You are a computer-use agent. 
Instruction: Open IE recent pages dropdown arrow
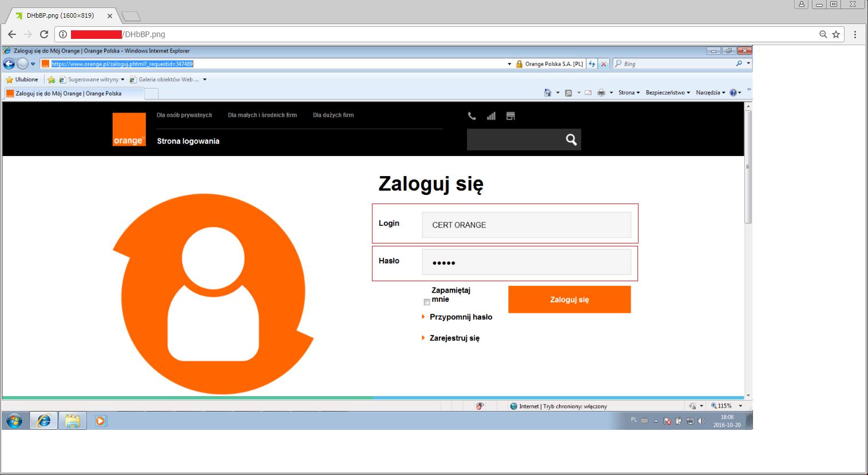pos(33,64)
